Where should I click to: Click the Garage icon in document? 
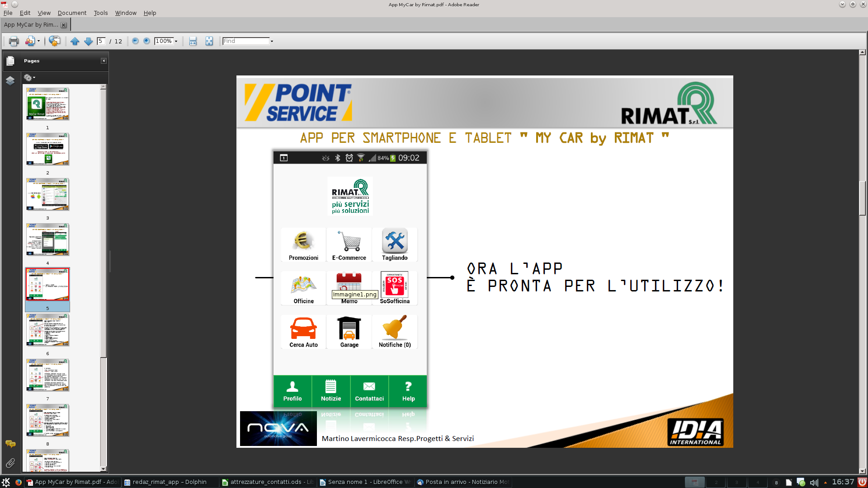pos(349,332)
